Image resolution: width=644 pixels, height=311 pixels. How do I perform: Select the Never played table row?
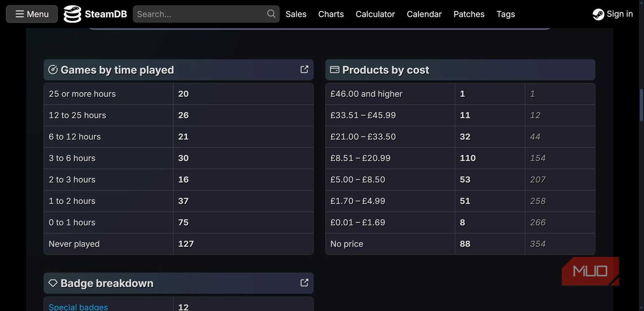coord(178,244)
